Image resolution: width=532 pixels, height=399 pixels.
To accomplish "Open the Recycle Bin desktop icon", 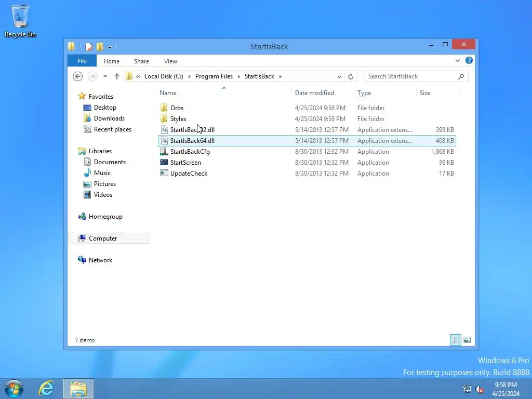I will (x=20, y=20).
